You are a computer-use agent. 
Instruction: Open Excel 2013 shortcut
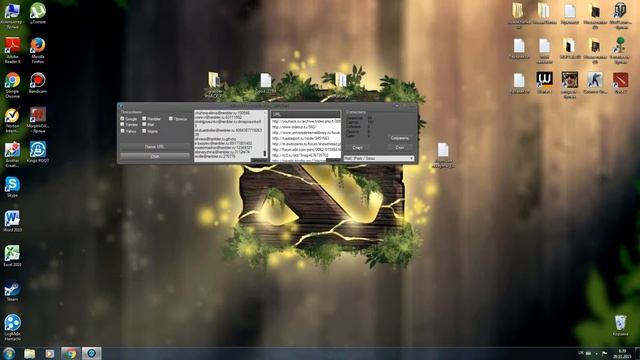tap(12, 256)
